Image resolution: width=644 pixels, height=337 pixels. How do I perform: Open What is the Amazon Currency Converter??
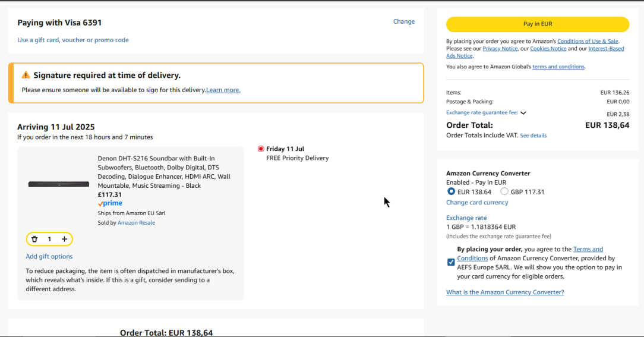tap(505, 292)
